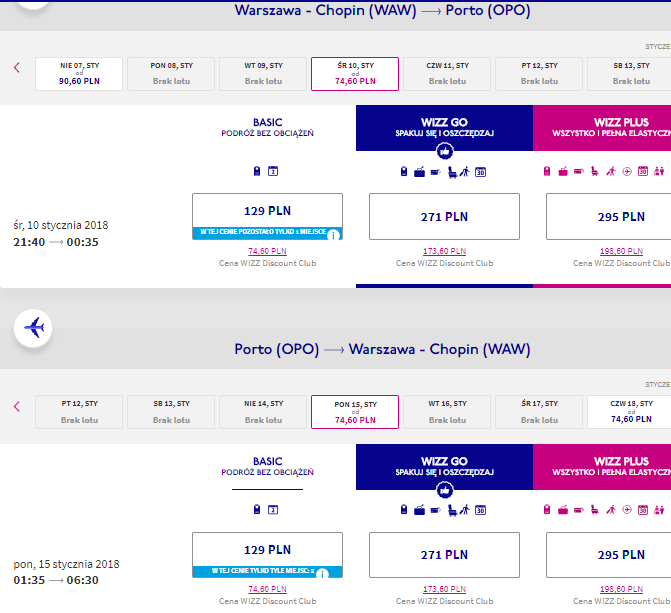
Task: Open return WIZZ PLUS 198,60 PLN Discount Club price
Action: (621, 589)
